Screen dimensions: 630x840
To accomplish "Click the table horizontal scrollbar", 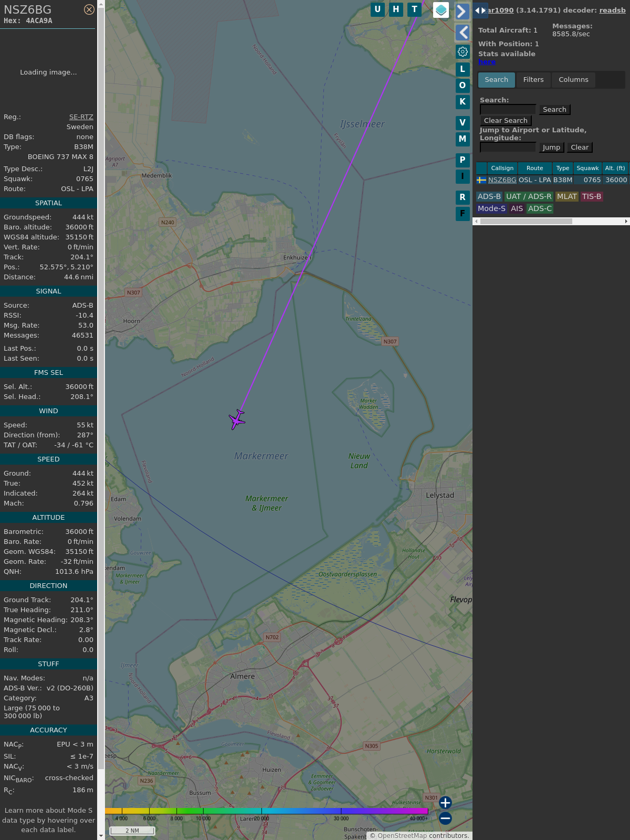I will point(526,222).
